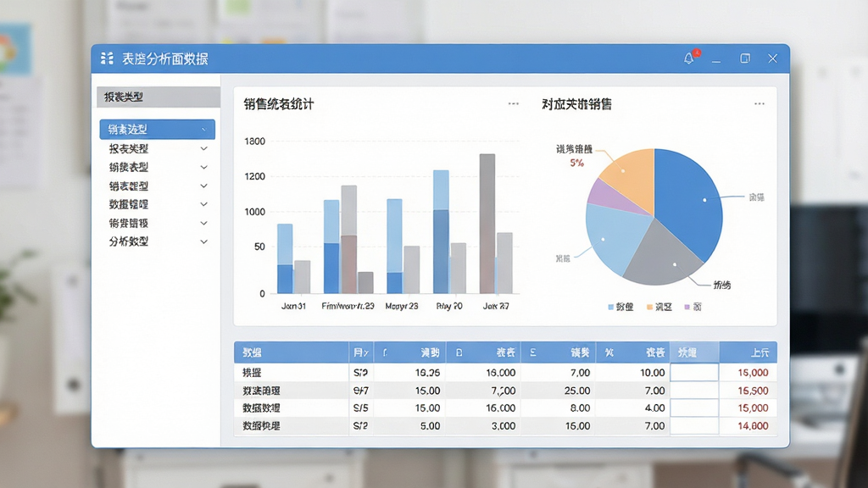Screen dimensions: 868x488
Task: Click the red 14,800 total cell
Action: tap(753, 426)
